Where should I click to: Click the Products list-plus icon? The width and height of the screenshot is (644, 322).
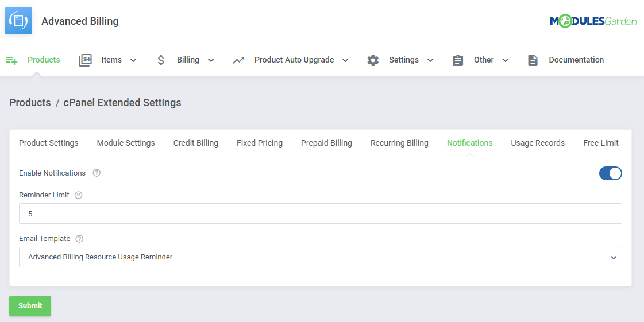click(x=11, y=60)
